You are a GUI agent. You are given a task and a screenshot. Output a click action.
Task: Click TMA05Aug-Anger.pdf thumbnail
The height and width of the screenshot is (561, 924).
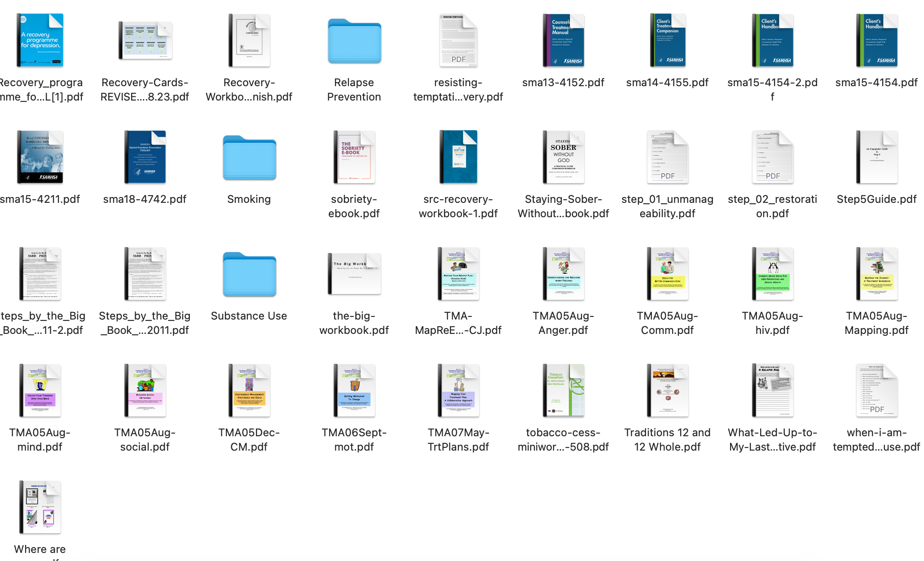point(563,274)
